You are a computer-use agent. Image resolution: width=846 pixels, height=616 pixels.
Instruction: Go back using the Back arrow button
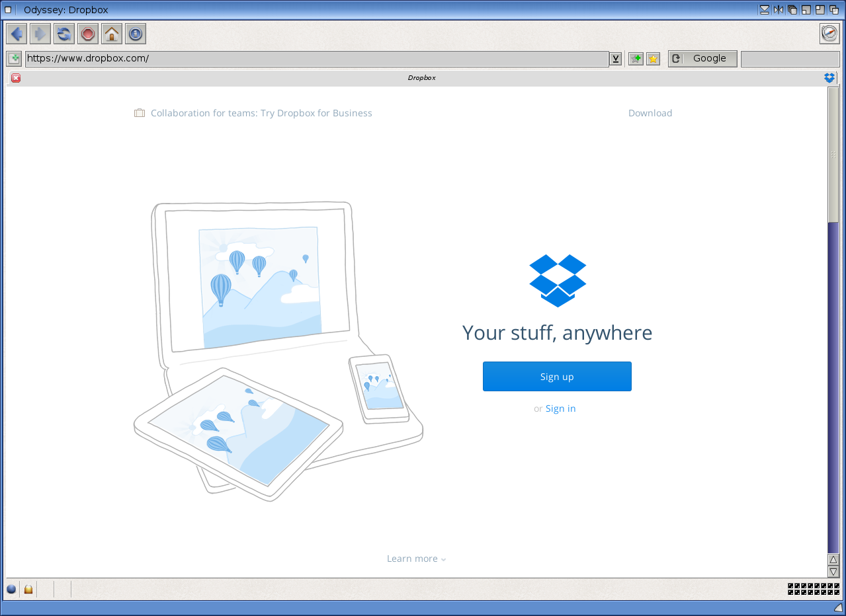point(17,34)
